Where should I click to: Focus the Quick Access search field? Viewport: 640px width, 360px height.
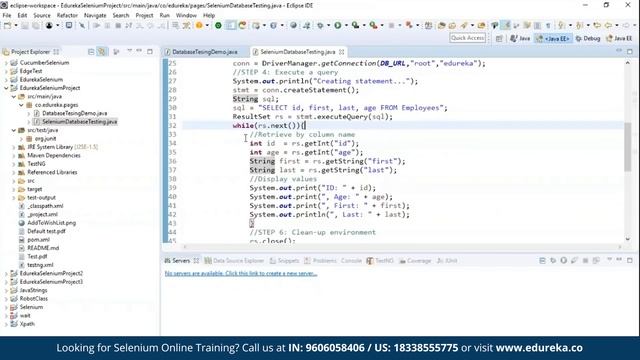pos(467,38)
